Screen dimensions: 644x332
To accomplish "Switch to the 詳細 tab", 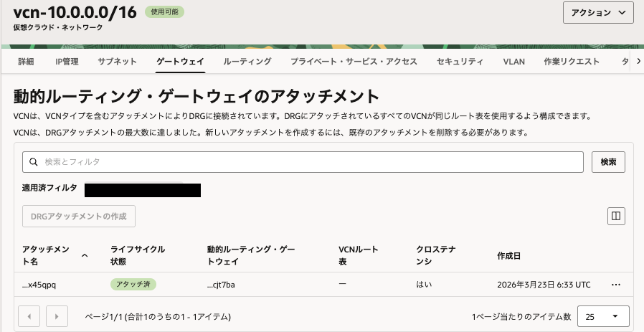I will pos(26,62).
